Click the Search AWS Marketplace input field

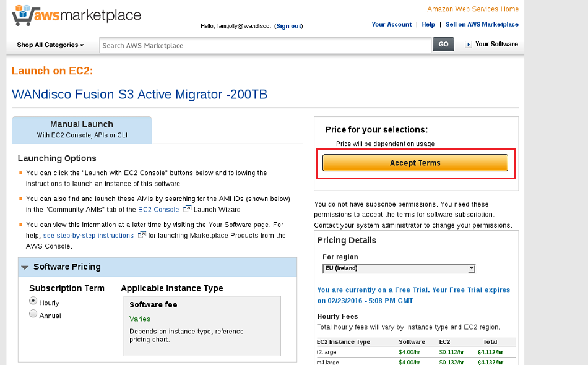click(265, 45)
